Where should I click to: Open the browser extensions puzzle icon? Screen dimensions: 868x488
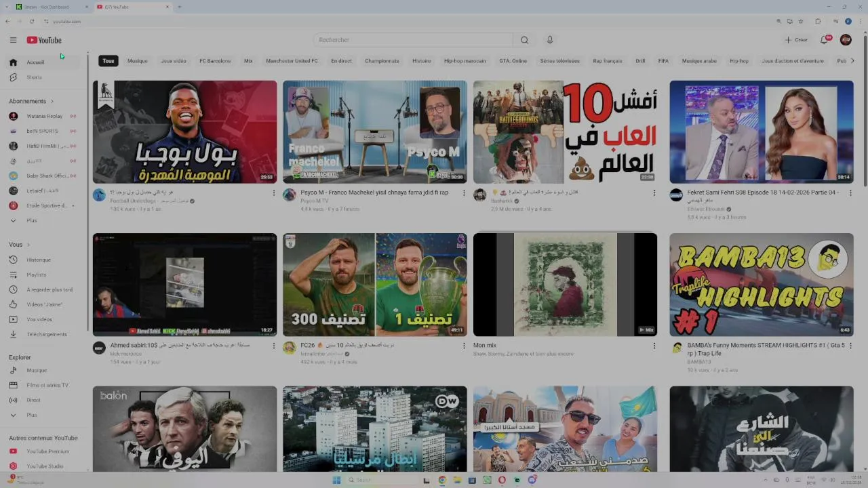[x=818, y=21]
